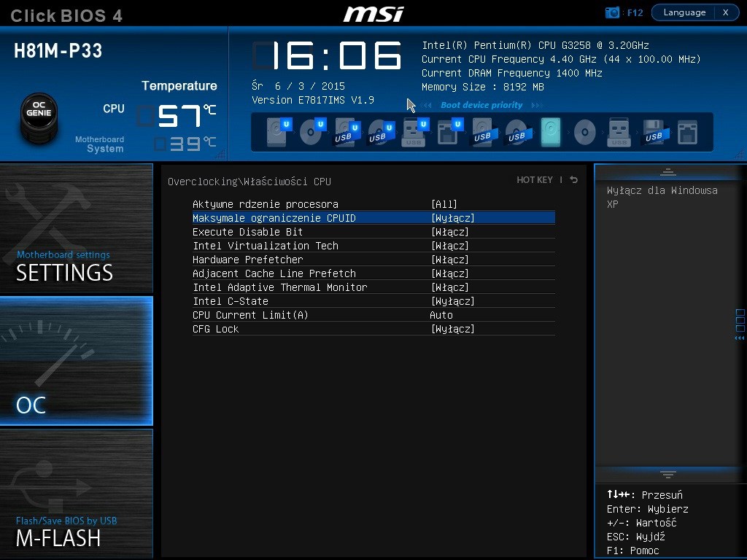
Task: Toggle Intel C-State setting
Action: pyautogui.click(x=452, y=301)
